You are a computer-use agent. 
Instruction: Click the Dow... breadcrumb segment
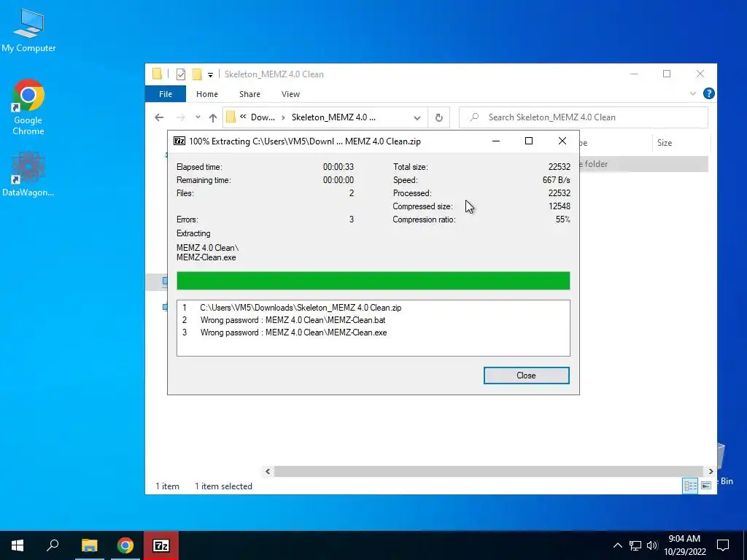point(263,117)
